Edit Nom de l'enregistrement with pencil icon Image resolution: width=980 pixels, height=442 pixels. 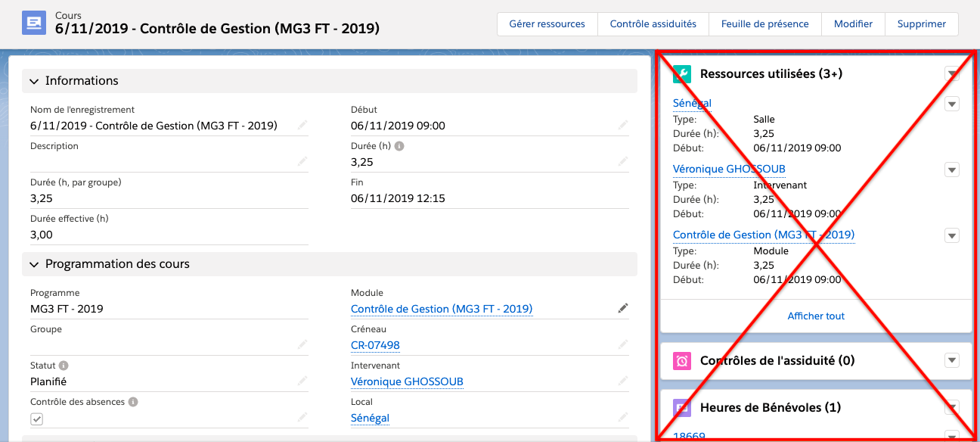point(302,126)
